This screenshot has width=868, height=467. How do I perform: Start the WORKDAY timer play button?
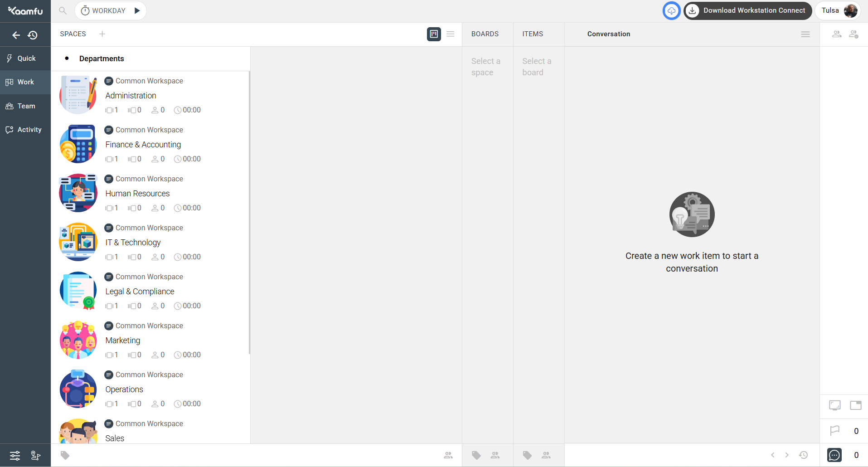[137, 10]
